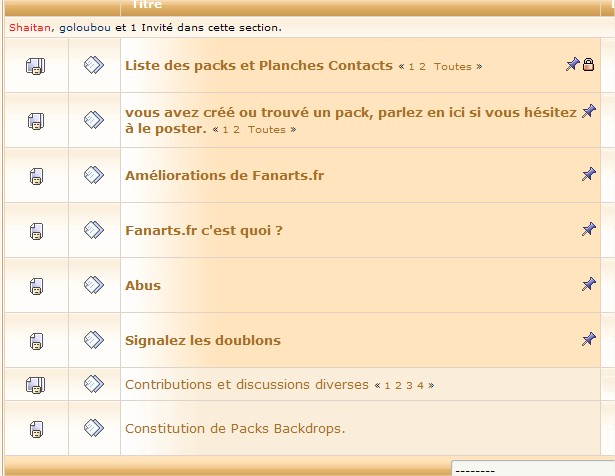Screen dimensions: 615x476
Task: Click the folder icon beside Contributions et discussions diverses
Action: click(36, 384)
